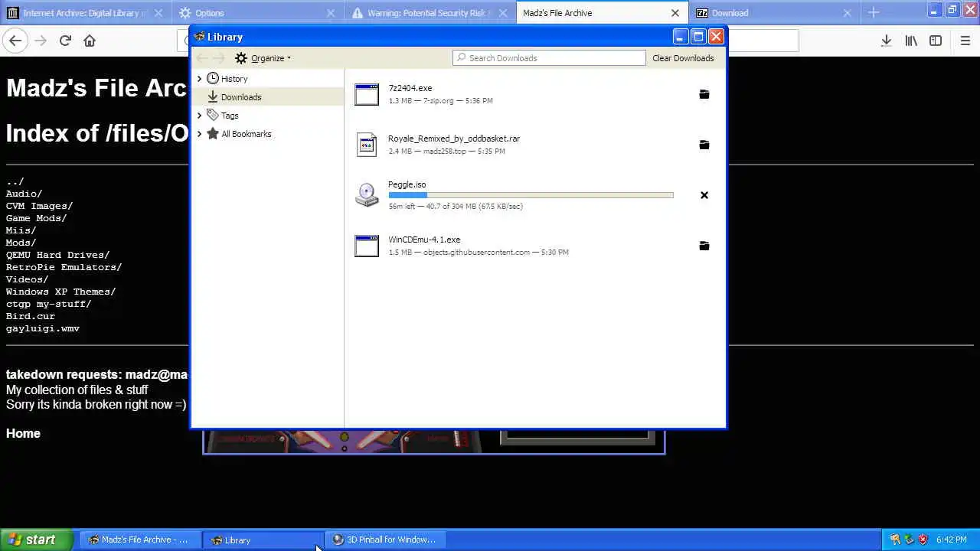Open the Organize dropdown menu
This screenshot has width=980, height=551.
point(263,58)
